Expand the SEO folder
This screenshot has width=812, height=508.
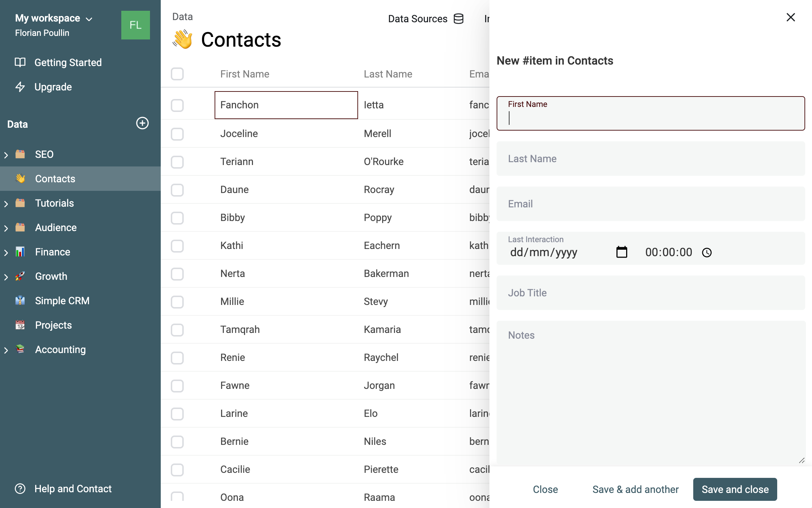[x=6, y=155]
